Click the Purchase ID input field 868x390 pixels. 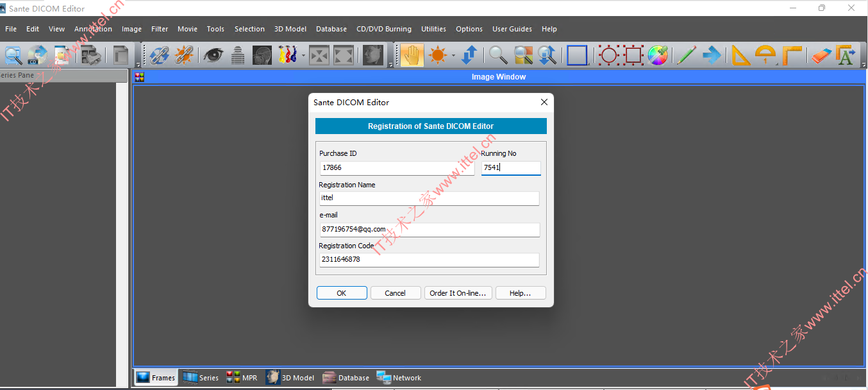pos(397,168)
